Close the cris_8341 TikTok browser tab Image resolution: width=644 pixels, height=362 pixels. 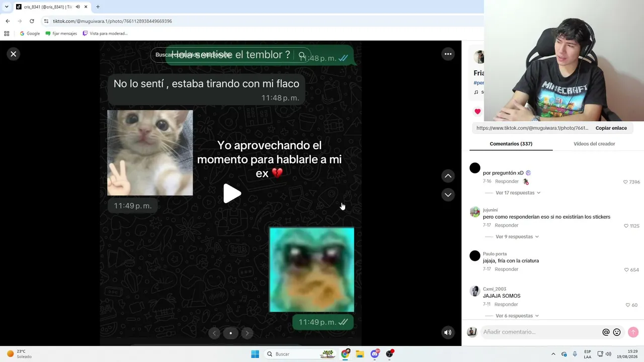click(x=86, y=7)
